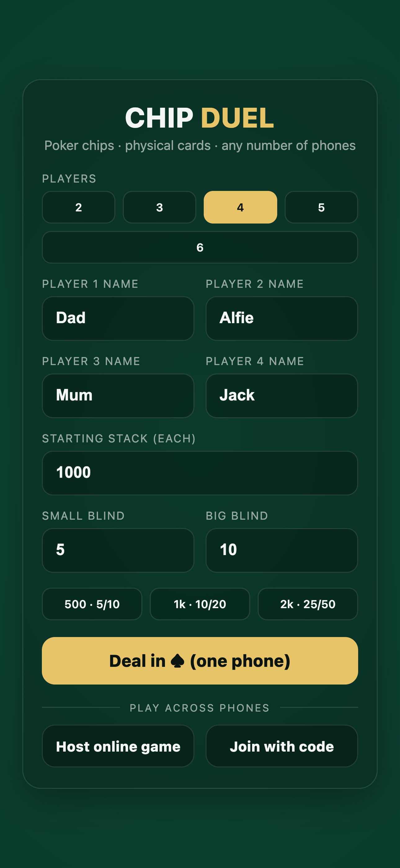Apply the 1k · 10/20 preset
This screenshot has height=868, width=400.
200,604
